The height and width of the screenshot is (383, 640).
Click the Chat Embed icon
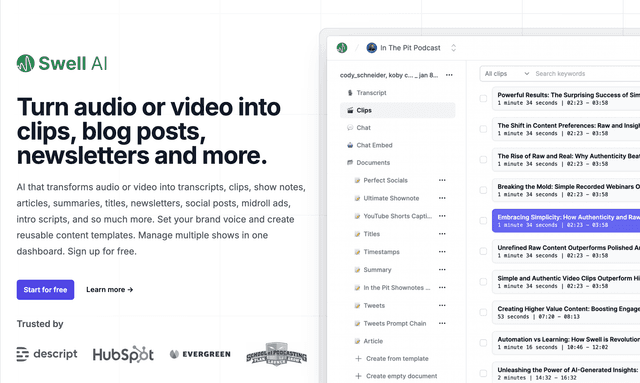click(x=350, y=145)
